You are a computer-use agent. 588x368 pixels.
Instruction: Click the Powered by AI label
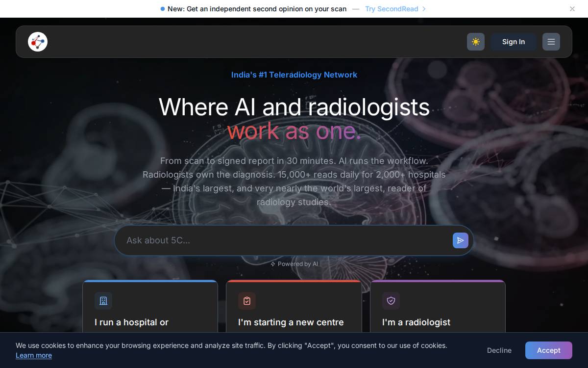298,264
